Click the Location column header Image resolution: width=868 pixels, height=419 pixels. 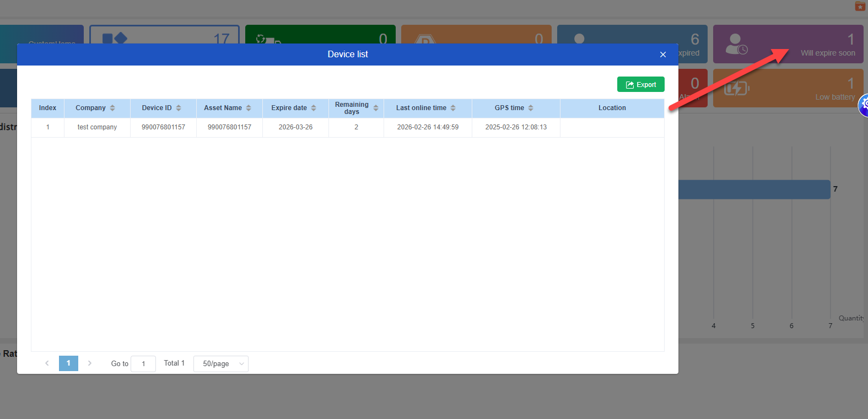click(x=612, y=108)
